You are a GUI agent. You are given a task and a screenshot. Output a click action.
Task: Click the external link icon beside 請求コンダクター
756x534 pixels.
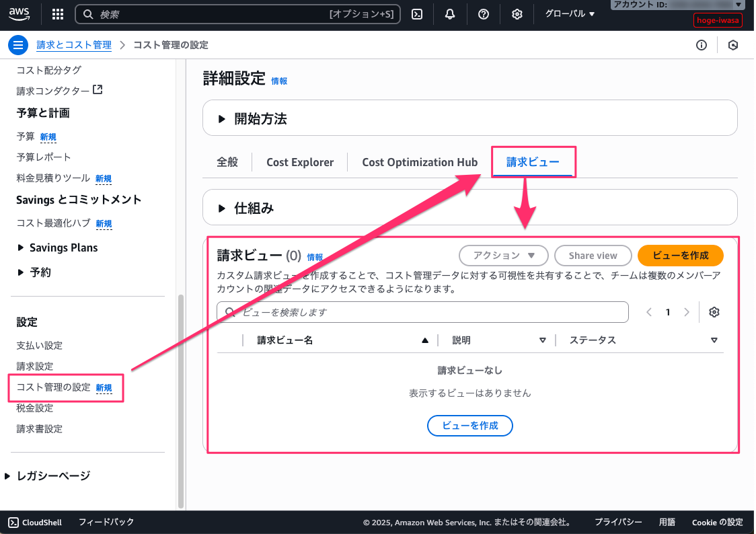98,89
